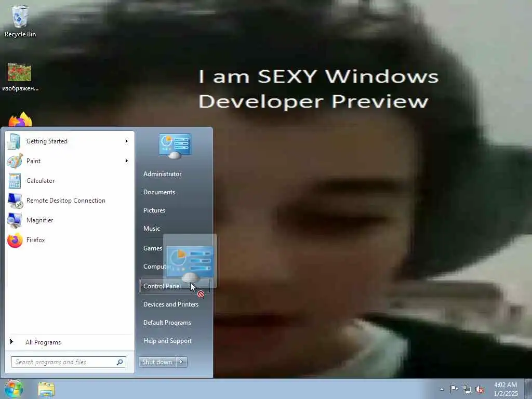Expand the Getting Started submenu arrow
The width and height of the screenshot is (532, 399).
tap(127, 141)
